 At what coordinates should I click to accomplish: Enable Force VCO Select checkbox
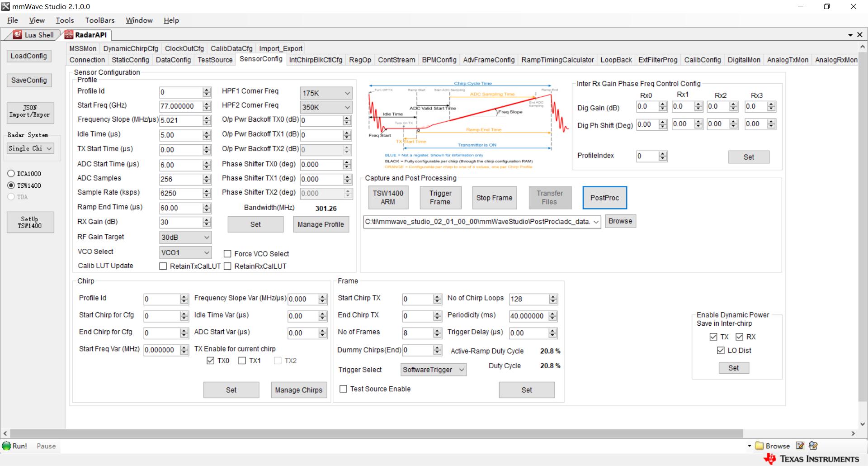tap(227, 254)
